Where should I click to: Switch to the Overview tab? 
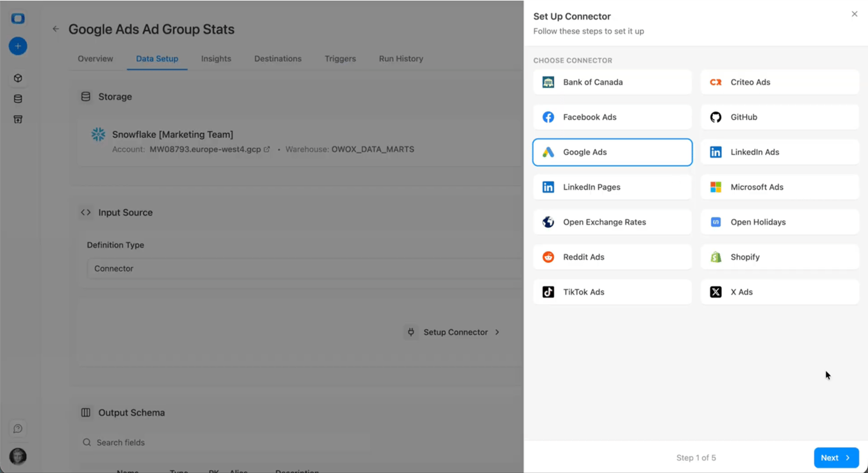(95, 58)
